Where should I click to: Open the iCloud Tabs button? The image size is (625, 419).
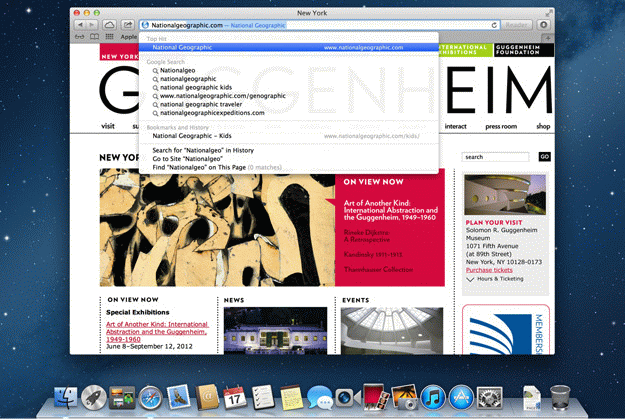(108, 24)
